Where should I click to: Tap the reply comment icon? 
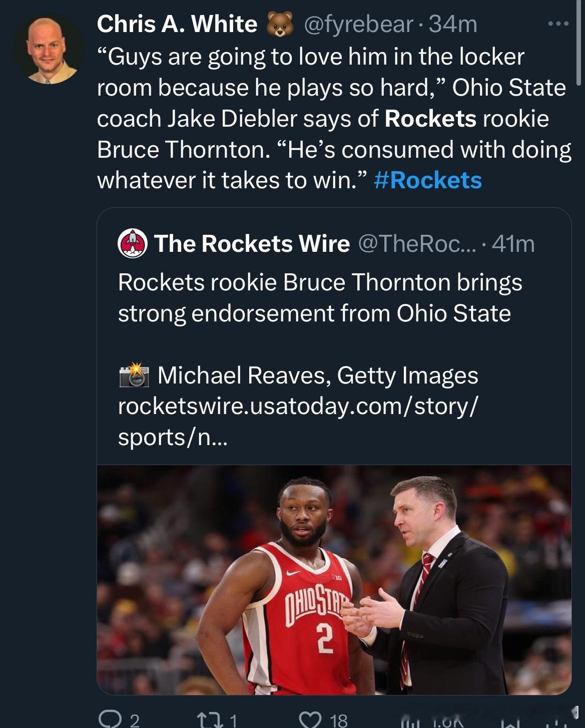point(108,719)
